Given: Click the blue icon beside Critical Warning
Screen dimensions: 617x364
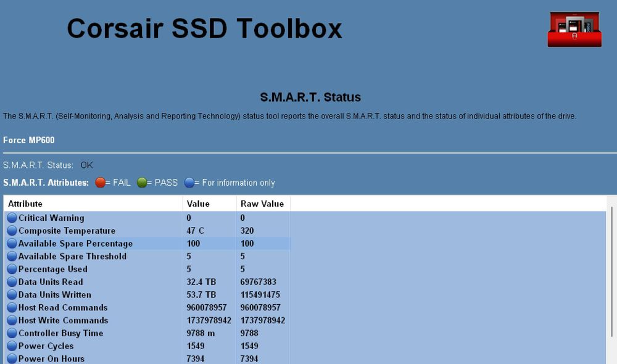Looking at the screenshot, I should [x=12, y=218].
